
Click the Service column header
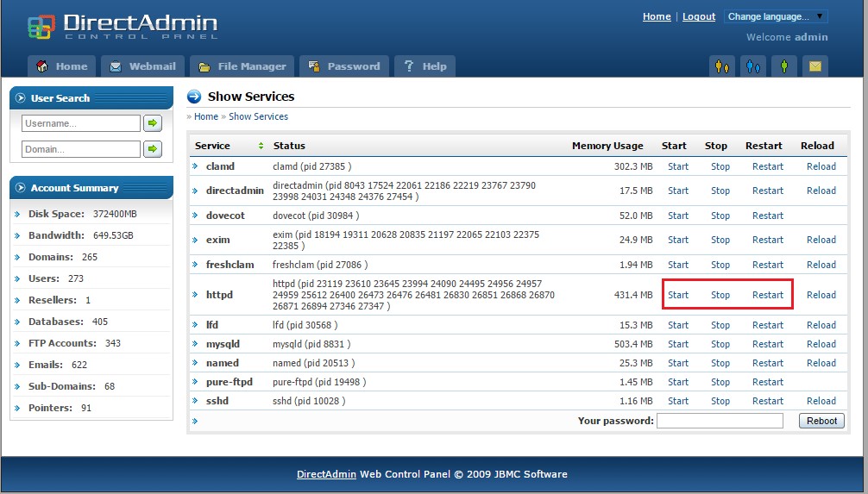tap(212, 146)
